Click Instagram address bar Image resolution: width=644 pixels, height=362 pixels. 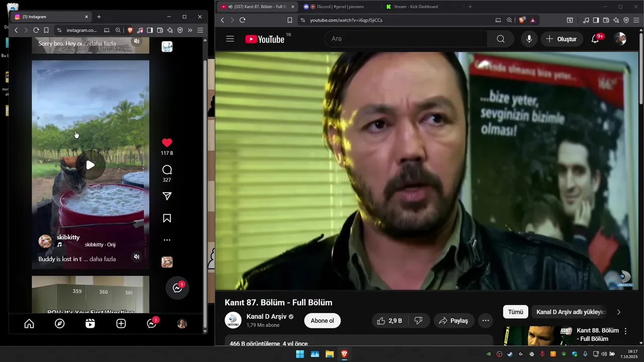click(82, 30)
